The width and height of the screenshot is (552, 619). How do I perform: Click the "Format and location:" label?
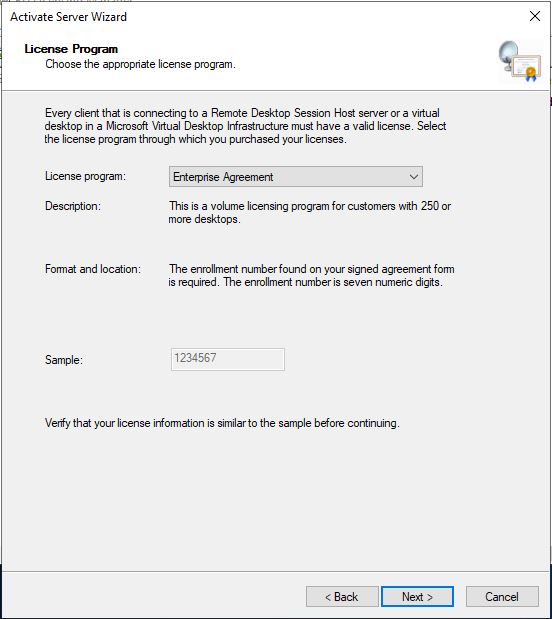pos(93,269)
